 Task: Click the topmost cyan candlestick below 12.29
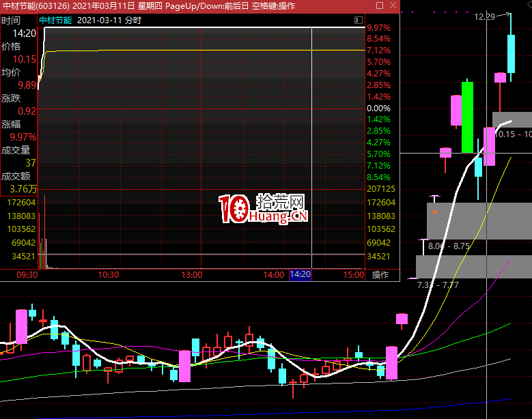pyautogui.click(x=511, y=53)
